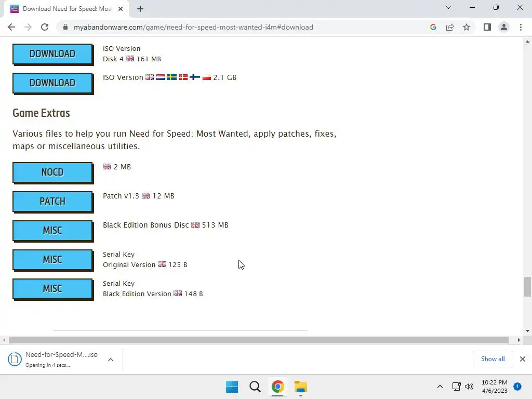The width and height of the screenshot is (532, 399).
Task: Open a new browser tab
Action: pos(140,9)
